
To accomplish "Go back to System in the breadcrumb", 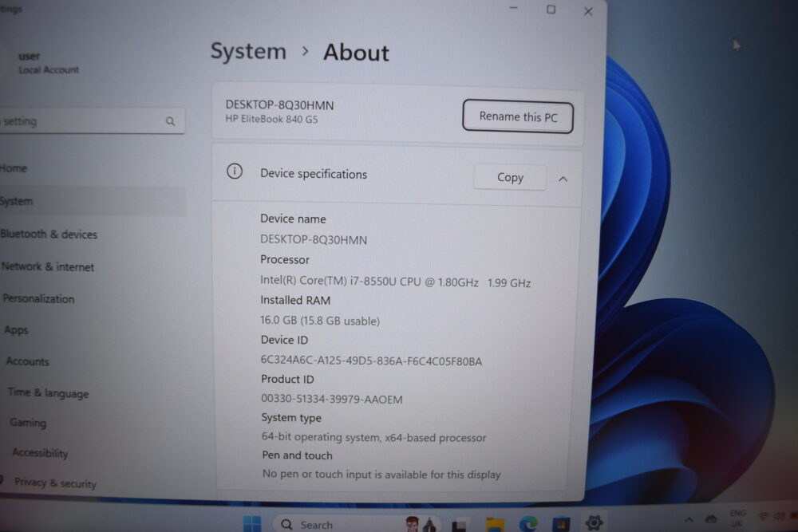I will [248, 51].
